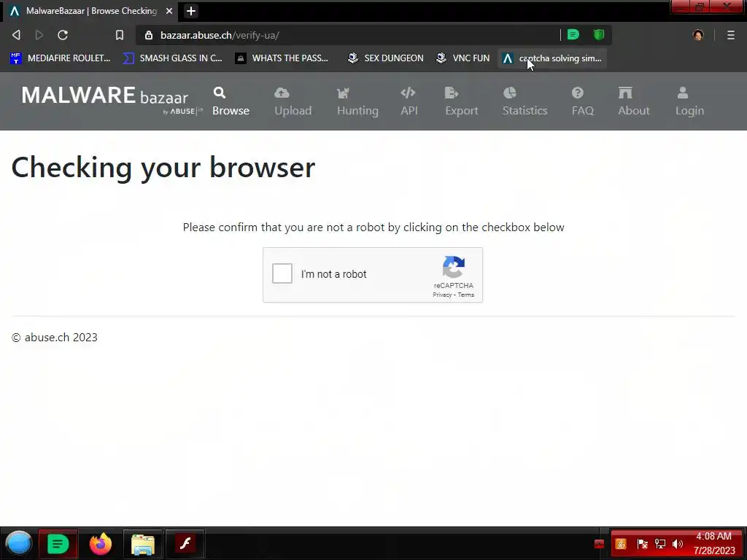
Task: Click the browser forward arrow
Action: coord(39,35)
